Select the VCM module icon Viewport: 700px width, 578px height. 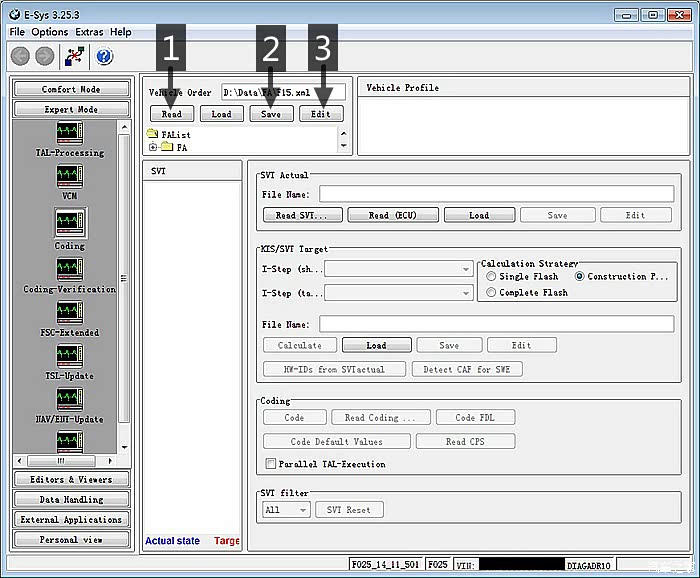point(69,177)
